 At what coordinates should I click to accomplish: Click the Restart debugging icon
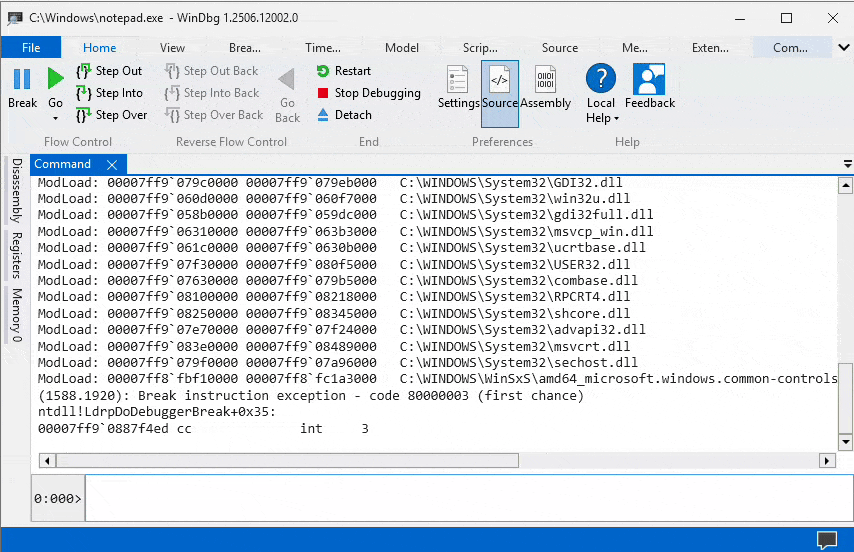tap(323, 71)
